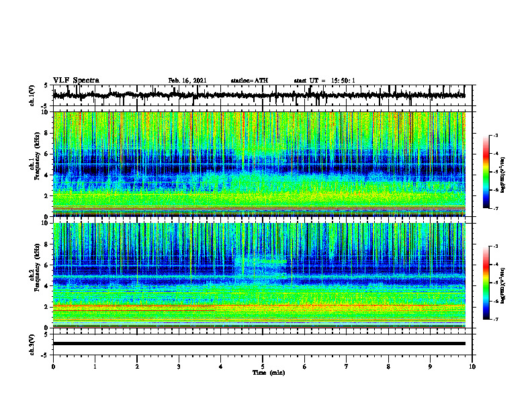Image resolution: width=532 pixels, height=411 pixels.
Task: Click time axis tick label "9"
Action: (x=430, y=367)
